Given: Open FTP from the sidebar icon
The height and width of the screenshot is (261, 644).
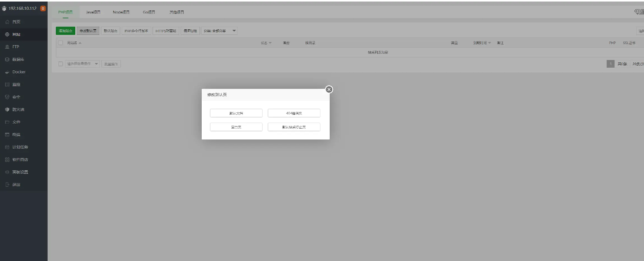Looking at the screenshot, I should tap(7, 47).
